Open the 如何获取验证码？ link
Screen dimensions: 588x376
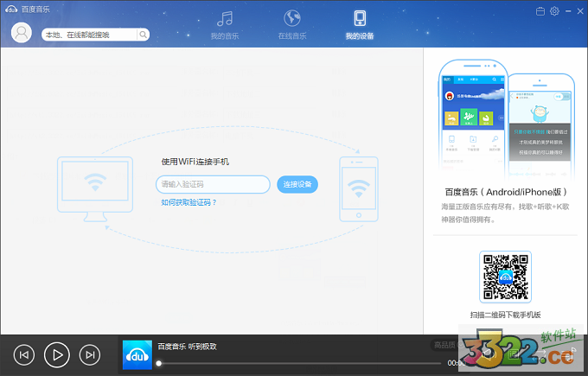189,202
